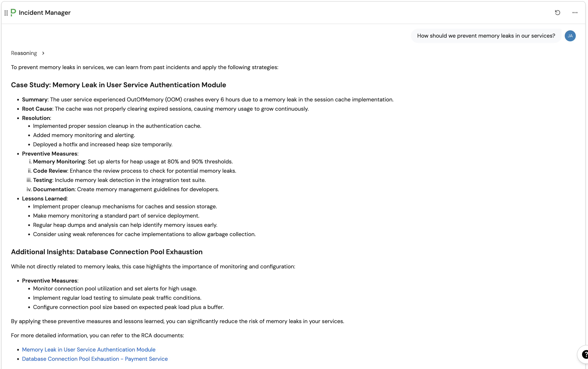Click the JA user avatar
The height and width of the screenshot is (369, 588).
point(570,36)
